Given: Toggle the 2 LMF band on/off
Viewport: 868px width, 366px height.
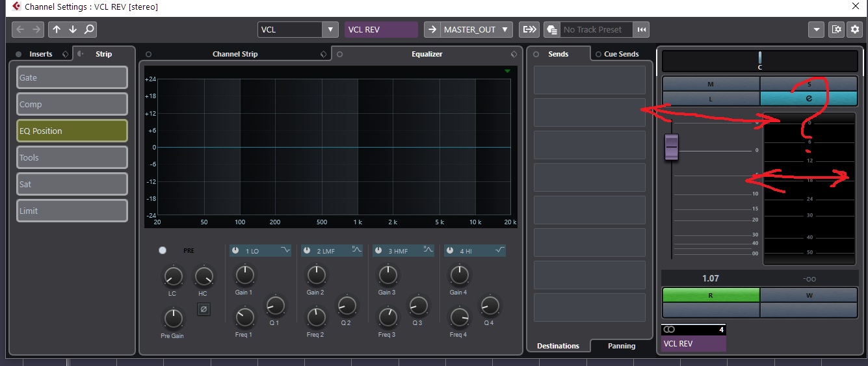Looking at the screenshot, I should click(x=307, y=250).
